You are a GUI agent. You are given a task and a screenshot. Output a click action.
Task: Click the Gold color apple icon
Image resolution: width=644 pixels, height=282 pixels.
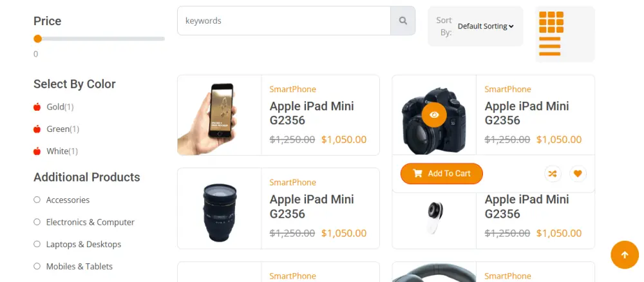click(x=37, y=107)
